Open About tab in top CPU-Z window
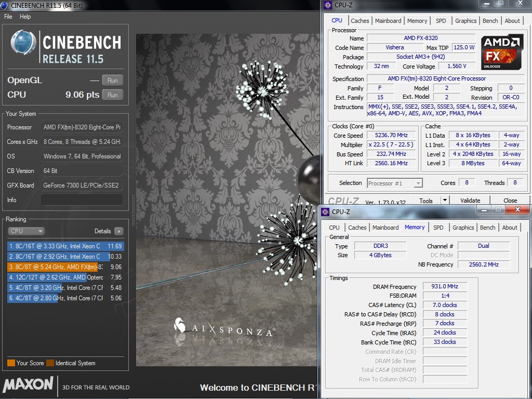Image resolution: width=532 pixels, height=399 pixels. click(x=512, y=21)
